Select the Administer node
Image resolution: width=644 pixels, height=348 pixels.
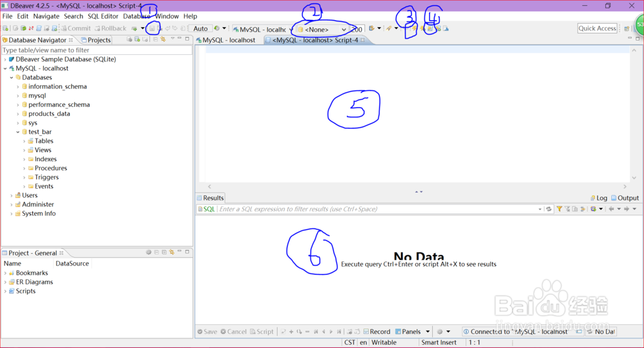(x=38, y=204)
